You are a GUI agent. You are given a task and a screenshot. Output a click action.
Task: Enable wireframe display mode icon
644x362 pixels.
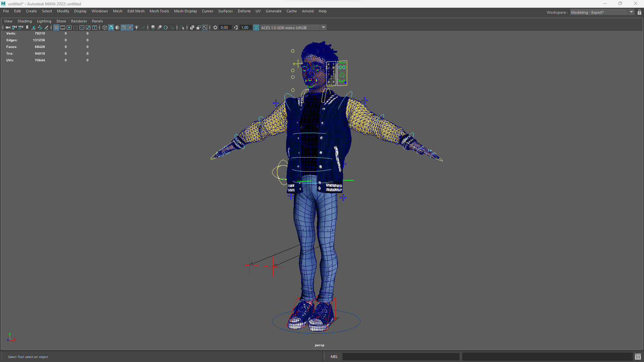[105, 27]
